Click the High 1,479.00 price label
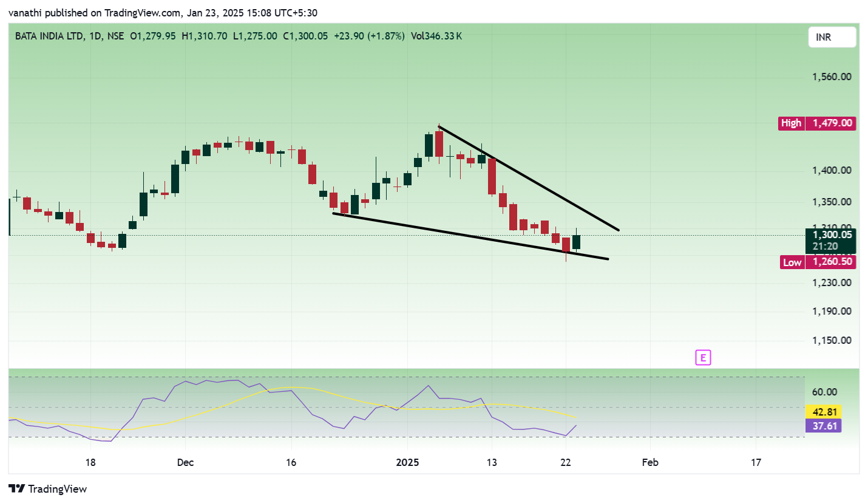 point(817,123)
